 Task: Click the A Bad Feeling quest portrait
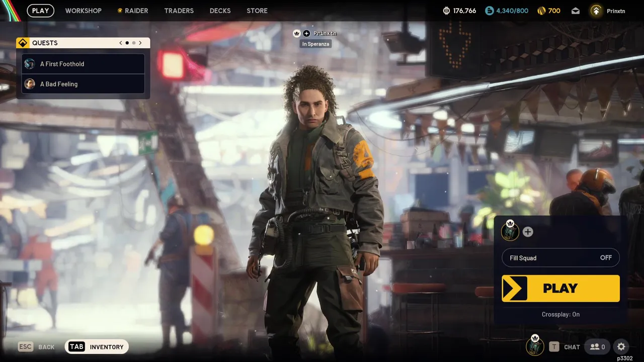[30, 84]
